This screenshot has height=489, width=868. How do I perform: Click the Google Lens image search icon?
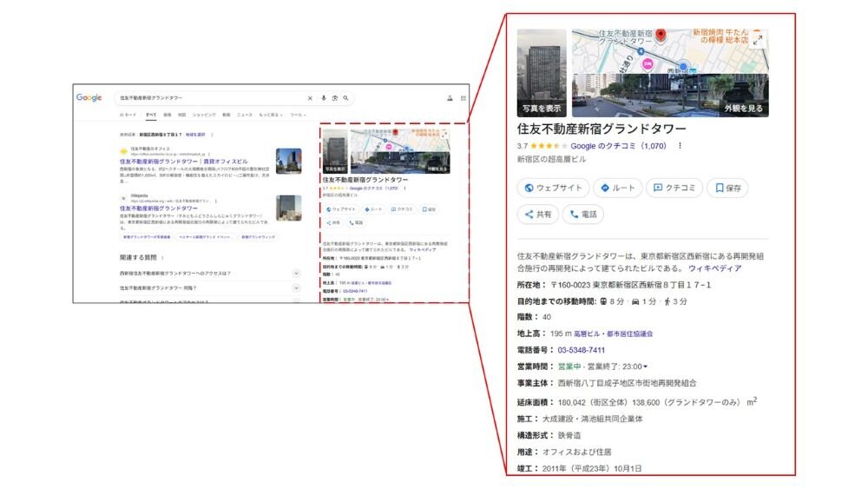(x=334, y=98)
